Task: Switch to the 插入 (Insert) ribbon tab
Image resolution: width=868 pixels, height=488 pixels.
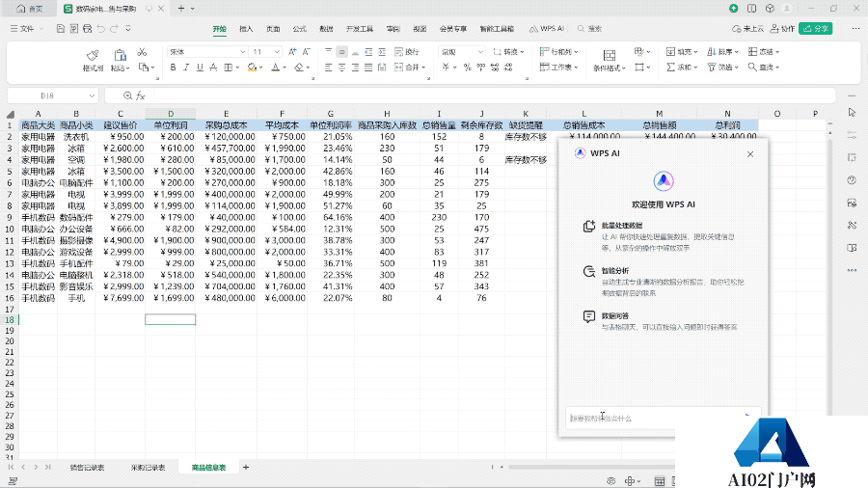Action: point(246,29)
